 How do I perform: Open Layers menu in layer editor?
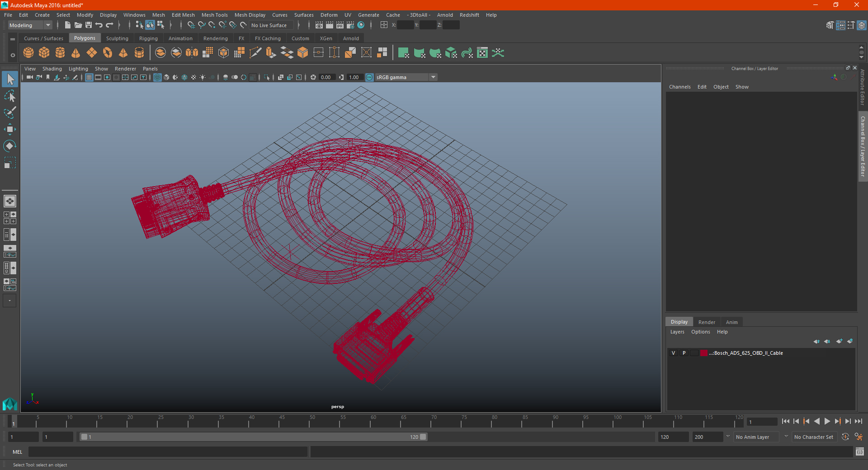677,332
